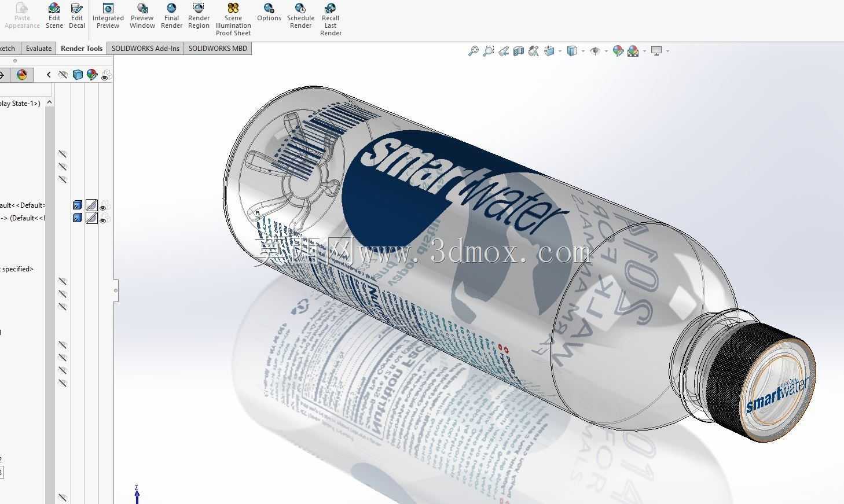Viewport: 844px width, 504px height.
Task: Open the Schedule Render dialog
Action: pos(300,16)
